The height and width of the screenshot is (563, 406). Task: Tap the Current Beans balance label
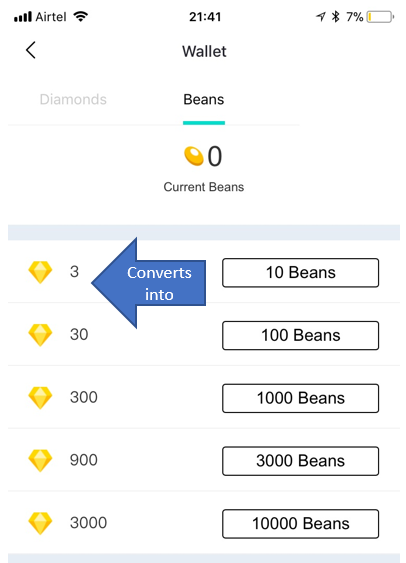pyautogui.click(x=204, y=187)
